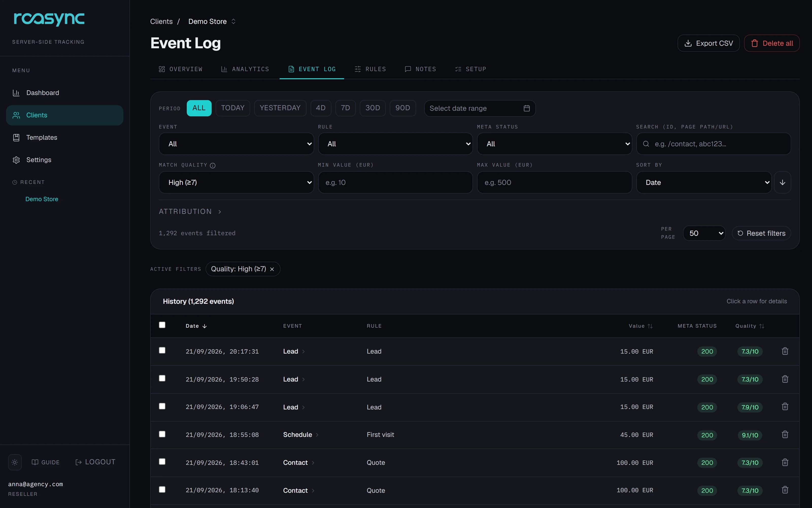The image size is (812, 508).
Task: Switch to the Event Log tab
Action: [312, 69]
